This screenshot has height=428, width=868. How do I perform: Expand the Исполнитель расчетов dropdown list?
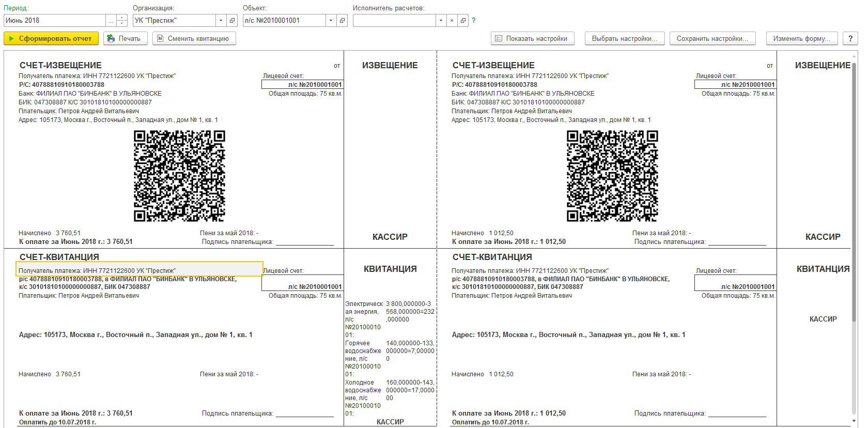(x=441, y=21)
